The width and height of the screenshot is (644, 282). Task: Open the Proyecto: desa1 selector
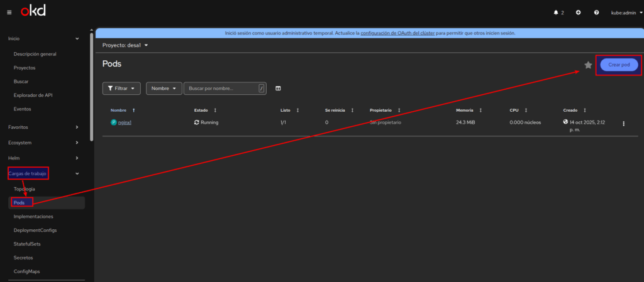pos(125,45)
